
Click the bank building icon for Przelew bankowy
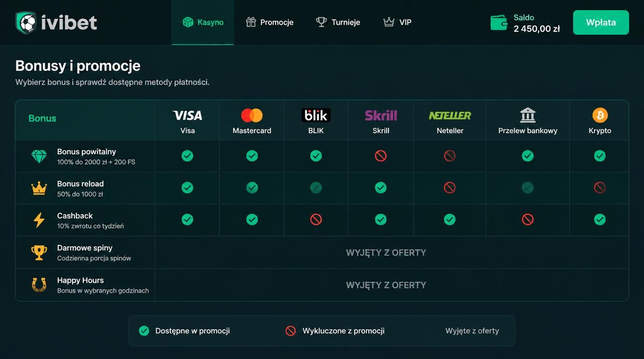point(527,115)
